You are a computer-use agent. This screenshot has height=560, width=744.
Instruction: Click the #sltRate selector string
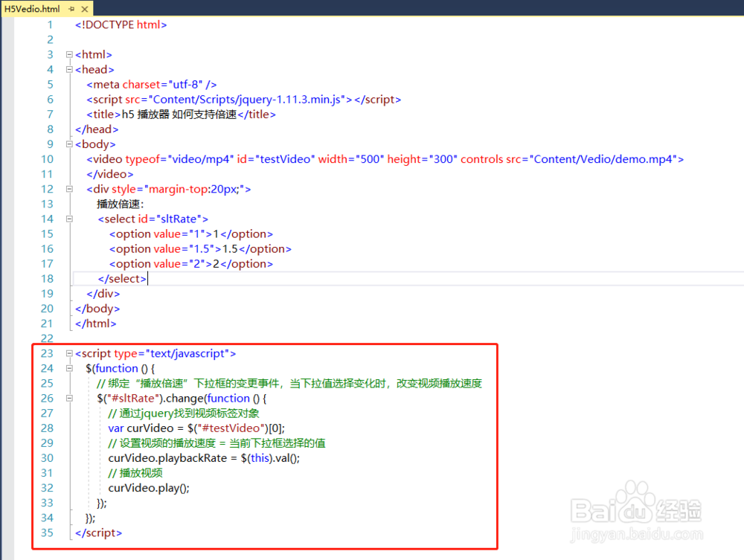132,399
